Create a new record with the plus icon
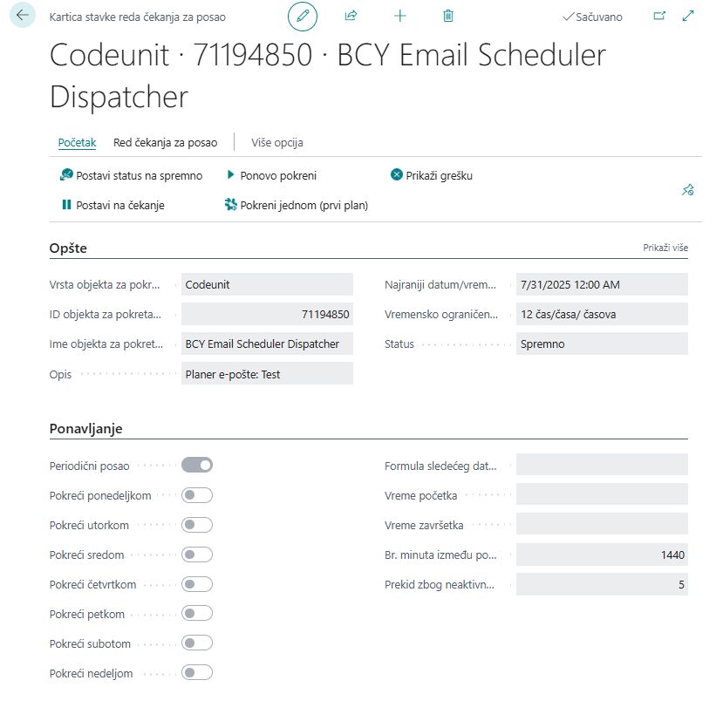The height and width of the screenshot is (728, 723). tap(399, 16)
